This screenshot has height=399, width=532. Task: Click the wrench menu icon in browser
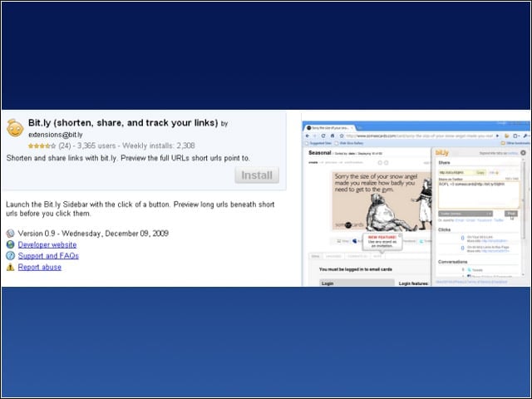click(x=526, y=135)
